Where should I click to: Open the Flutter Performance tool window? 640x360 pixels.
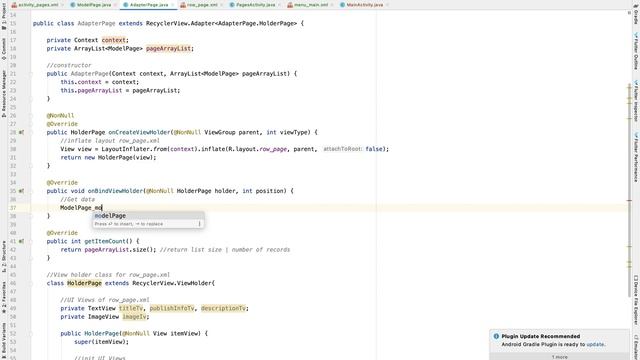[x=636, y=157]
